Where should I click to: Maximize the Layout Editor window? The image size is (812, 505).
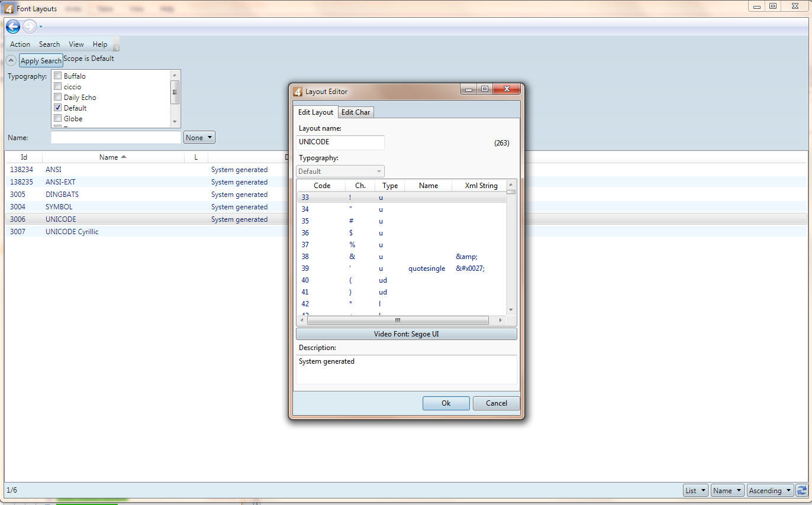485,89
